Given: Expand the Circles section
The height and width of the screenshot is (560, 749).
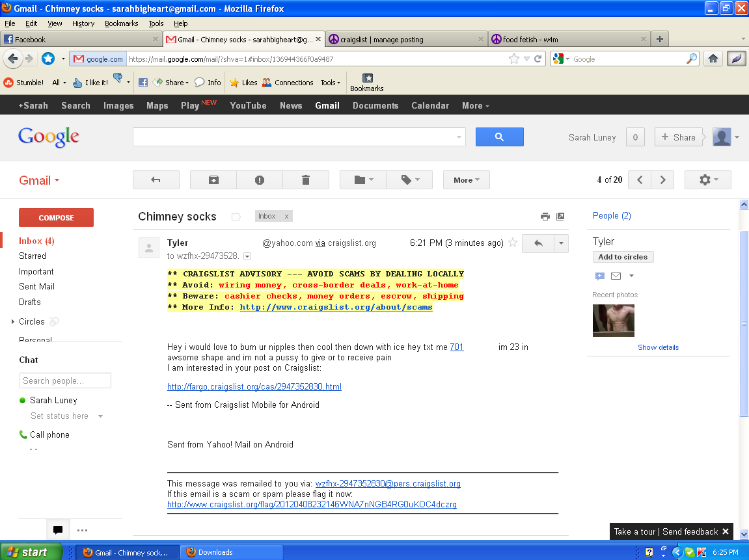Looking at the screenshot, I should [x=13, y=322].
